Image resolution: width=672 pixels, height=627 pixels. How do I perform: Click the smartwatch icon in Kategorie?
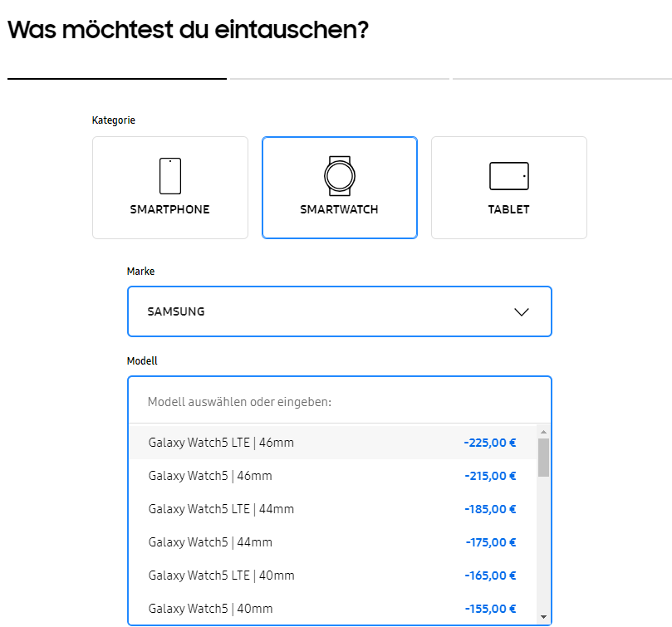click(x=339, y=175)
